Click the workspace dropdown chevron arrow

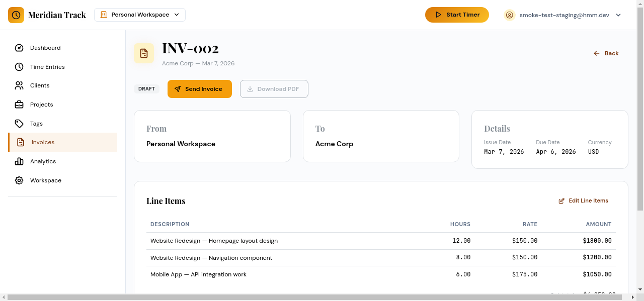pyautogui.click(x=177, y=15)
